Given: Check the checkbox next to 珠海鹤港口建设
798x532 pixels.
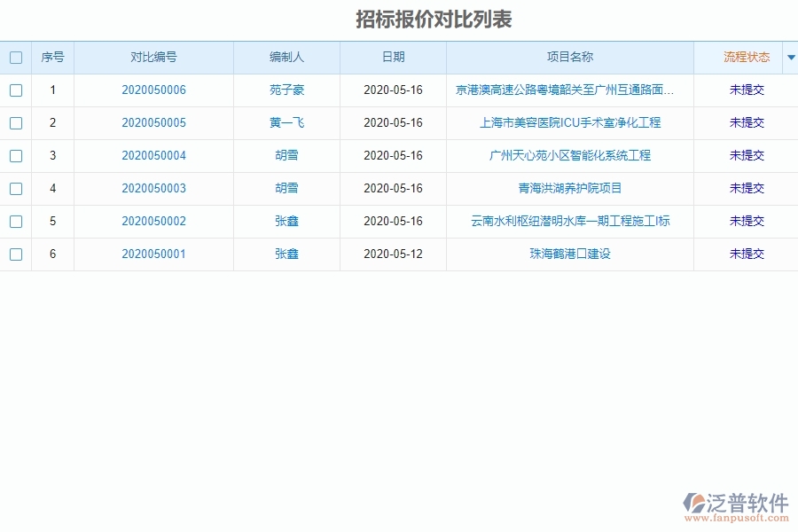Looking at the screenshot, I should pyautogui.click(x=16, y=254).
